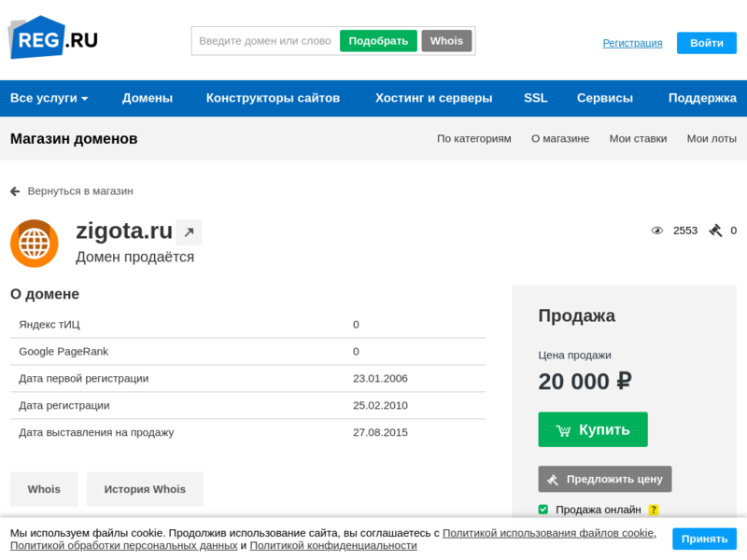747x560 pixels.
Task: Click the 2553 views count
Action: pos(685,231)
